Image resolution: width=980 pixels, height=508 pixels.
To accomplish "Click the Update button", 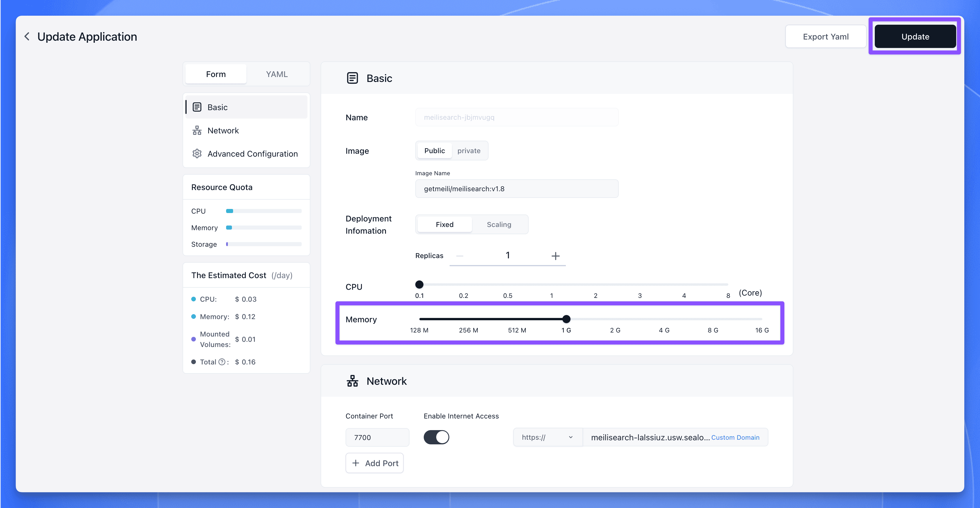I will coord(915,36).
